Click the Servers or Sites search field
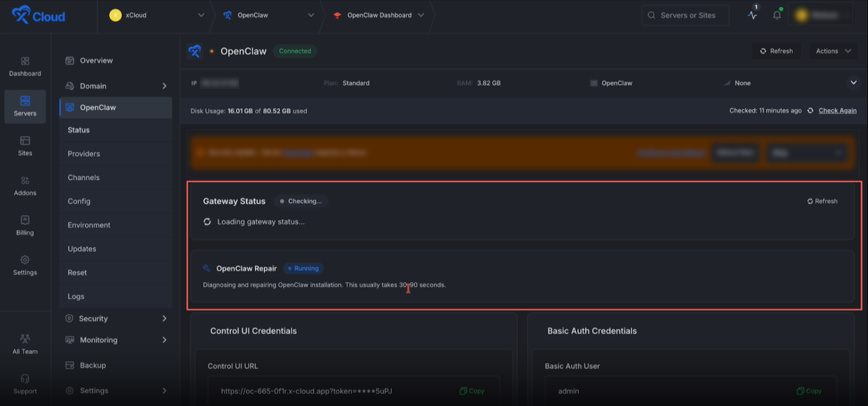 (686, 15)
